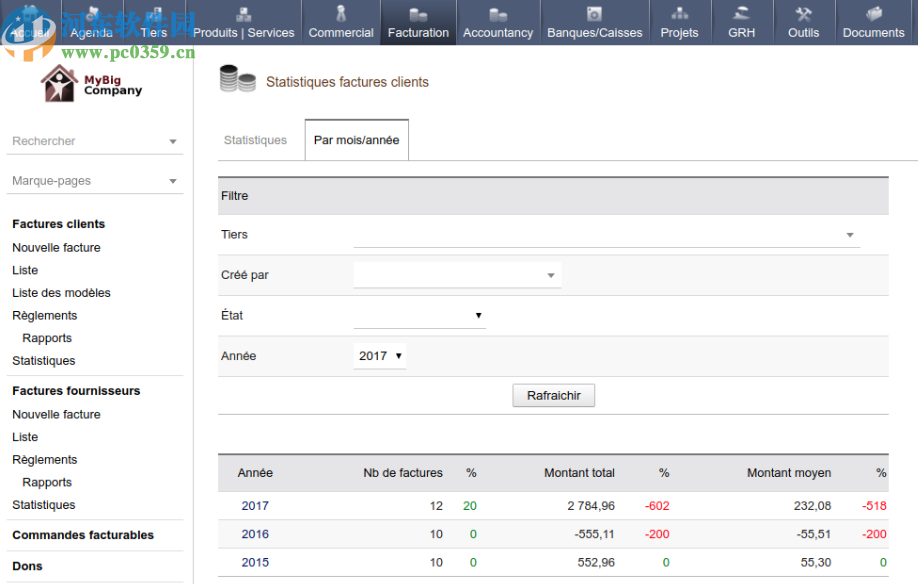Change the Année 2017 dropdown

[x=380, y=356]
